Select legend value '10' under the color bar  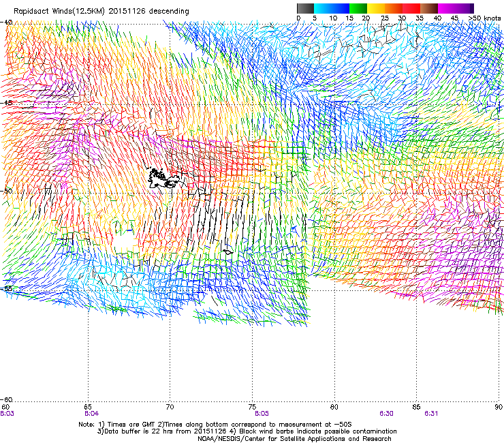(333, 18)
